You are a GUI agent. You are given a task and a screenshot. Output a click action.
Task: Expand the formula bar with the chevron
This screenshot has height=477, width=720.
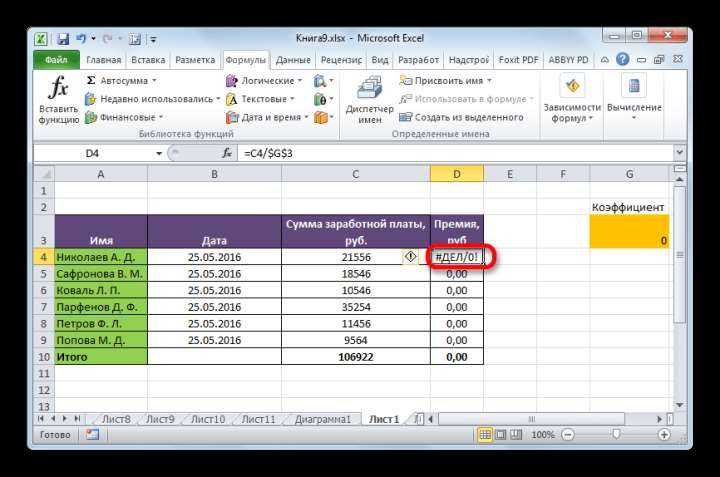click(x=680, y=152)
